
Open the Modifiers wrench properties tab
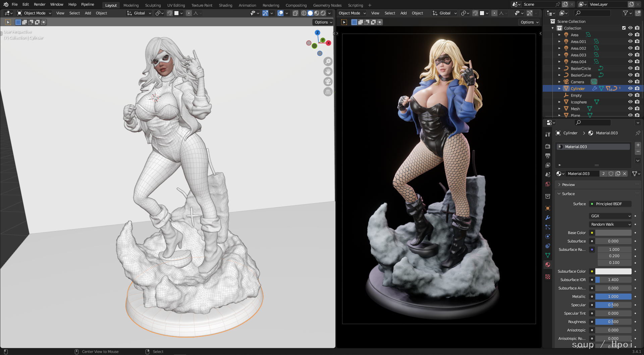pyautogui.click(x=548, y=218)
